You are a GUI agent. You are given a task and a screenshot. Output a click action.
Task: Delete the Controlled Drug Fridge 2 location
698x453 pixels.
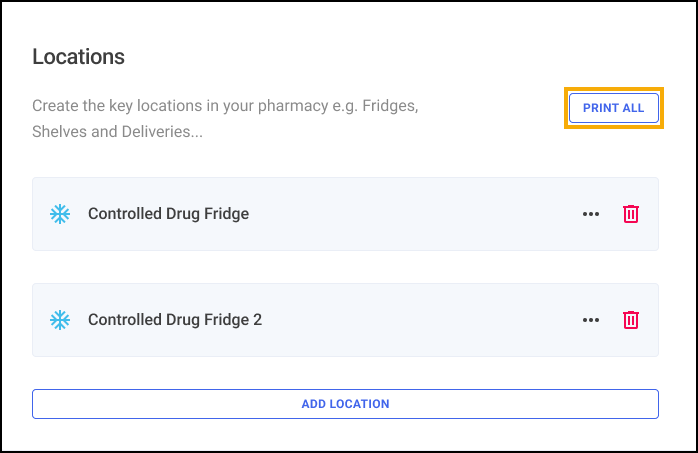tap(631, 320)
